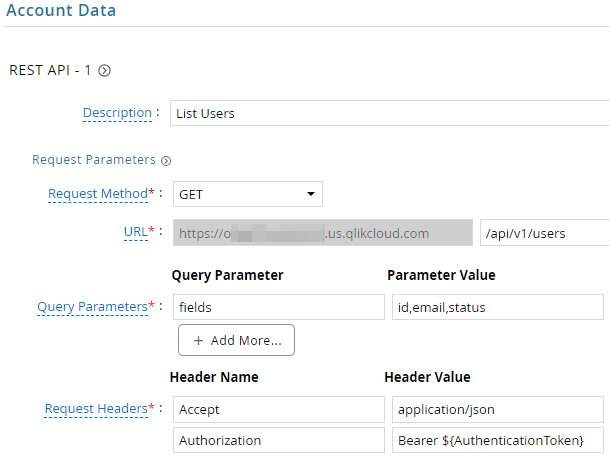The height and width of the screenshot is (456, 610).
Task: Collapse the Request Parameters section arrow
Action: point(166,161)
